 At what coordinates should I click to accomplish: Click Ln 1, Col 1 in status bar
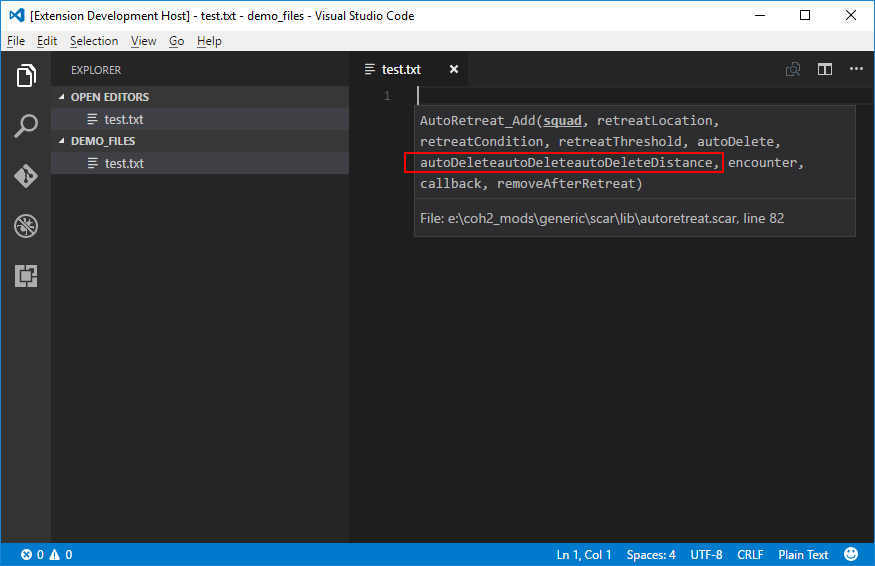pos(584,554)
